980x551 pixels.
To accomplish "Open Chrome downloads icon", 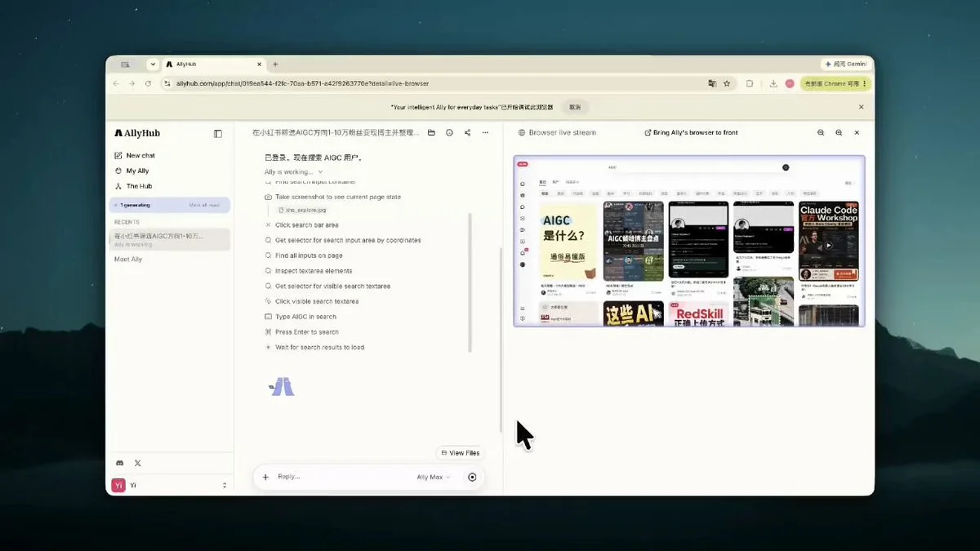I will (773, 83).
